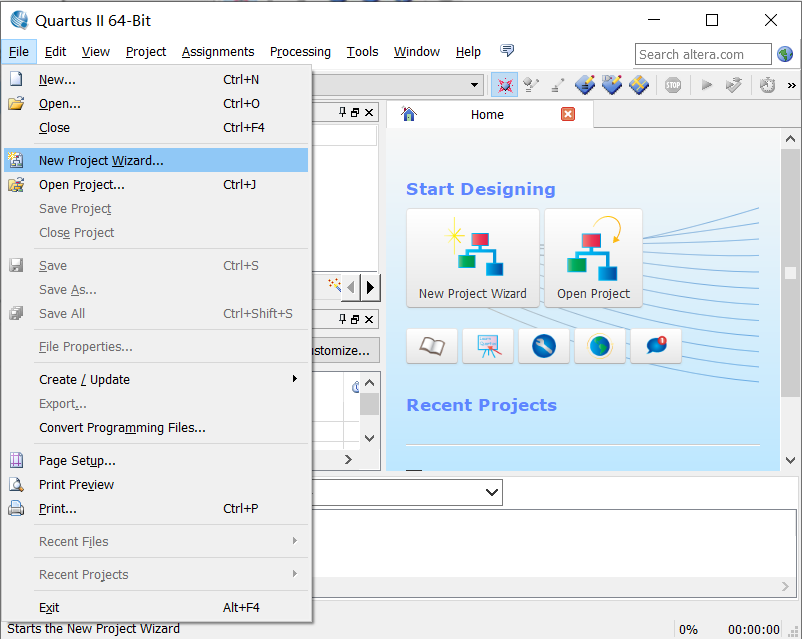Expand the Create / Update submenu
This screenshot has height=639, width=802.
pyautogui.click(x=295, y=379)
